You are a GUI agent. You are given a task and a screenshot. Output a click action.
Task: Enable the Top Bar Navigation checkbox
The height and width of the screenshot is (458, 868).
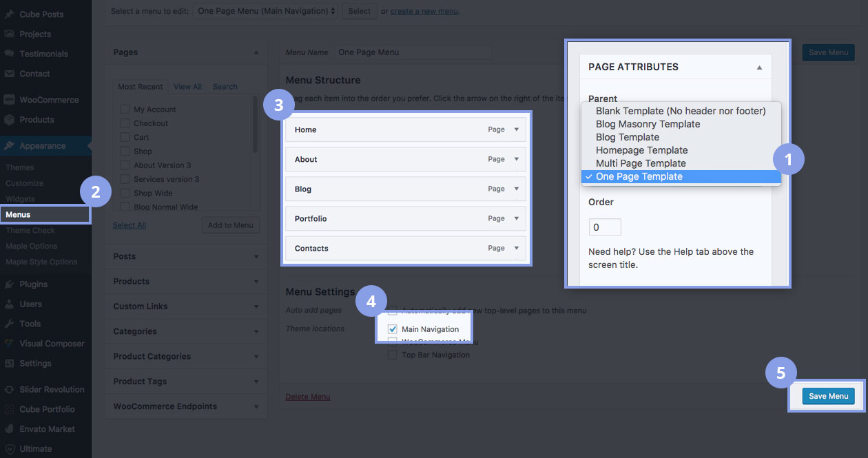pyautogui.click(x=393, y=355)
